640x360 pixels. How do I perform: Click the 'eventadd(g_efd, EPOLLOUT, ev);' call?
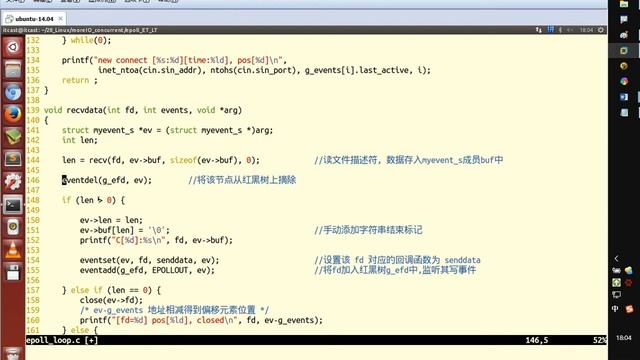(147, 270)
